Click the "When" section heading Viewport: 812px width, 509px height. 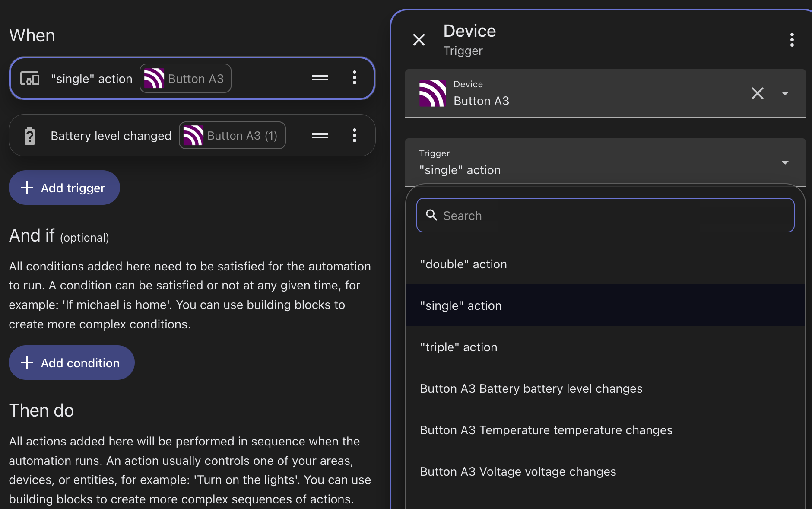[x=32, y=35]
